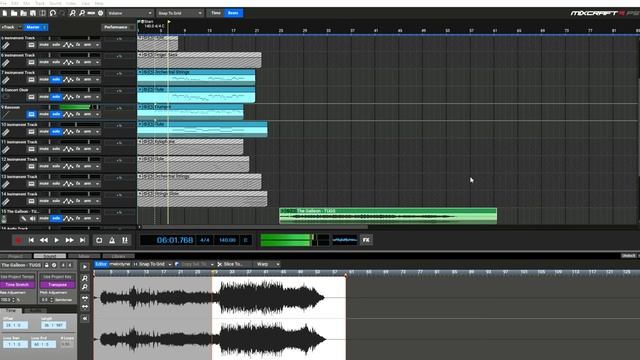This screenshot has width=640, height=360.
Task: Open the Track menu
Action: coord(40,3)
